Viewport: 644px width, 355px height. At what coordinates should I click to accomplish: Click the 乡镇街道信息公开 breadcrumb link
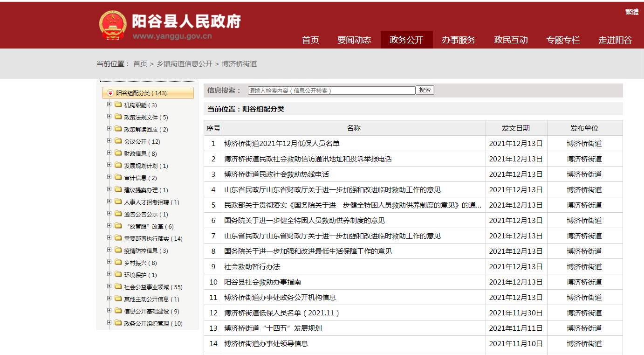[x=185, y=63]
